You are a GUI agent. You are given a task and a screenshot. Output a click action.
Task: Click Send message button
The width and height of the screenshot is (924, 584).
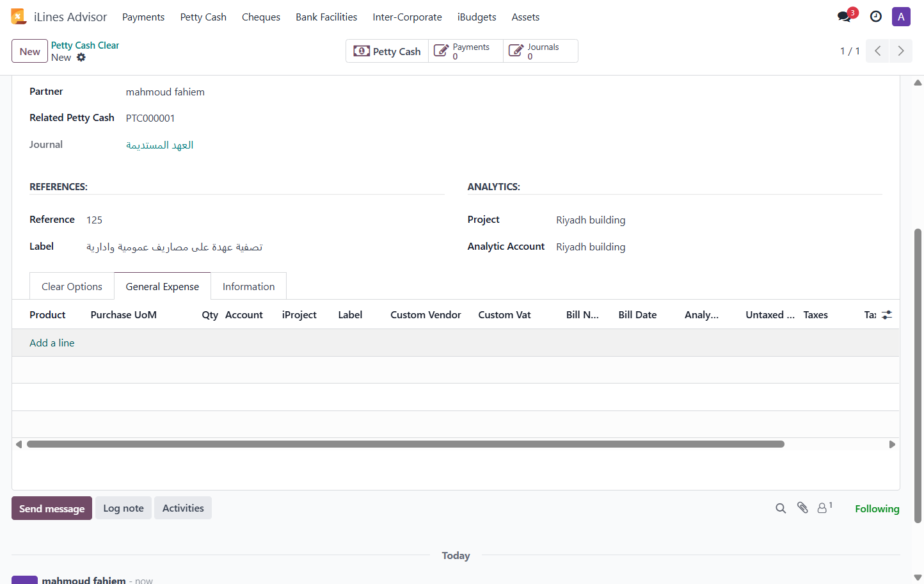coord(52,508)
